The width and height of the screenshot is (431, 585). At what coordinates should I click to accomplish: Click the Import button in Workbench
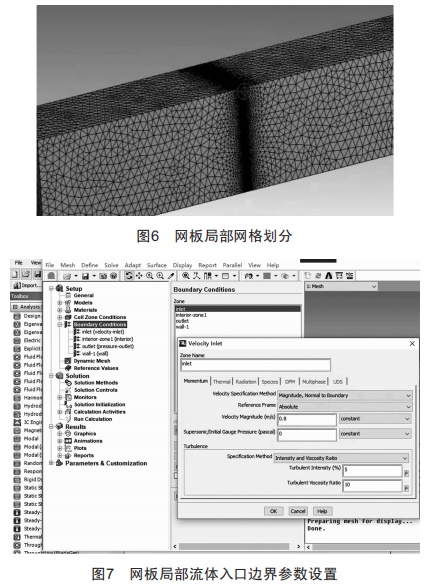tap(27, 285)
